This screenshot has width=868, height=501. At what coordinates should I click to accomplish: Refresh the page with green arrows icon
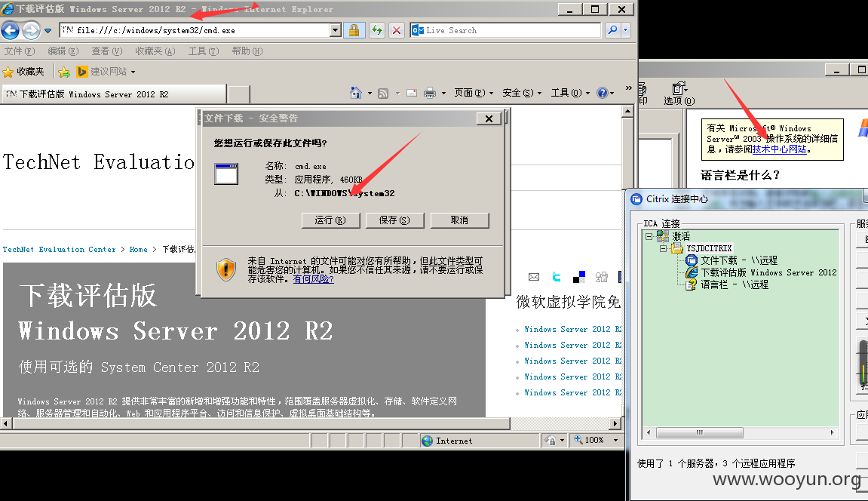pyautogui.click(x=377, y=30)
